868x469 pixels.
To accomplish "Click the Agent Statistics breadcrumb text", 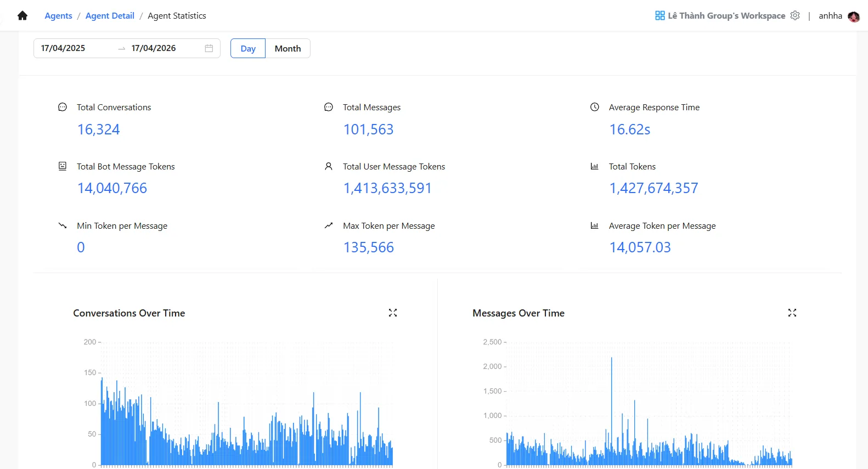I will pyautogui.click(x=177, y=16).
